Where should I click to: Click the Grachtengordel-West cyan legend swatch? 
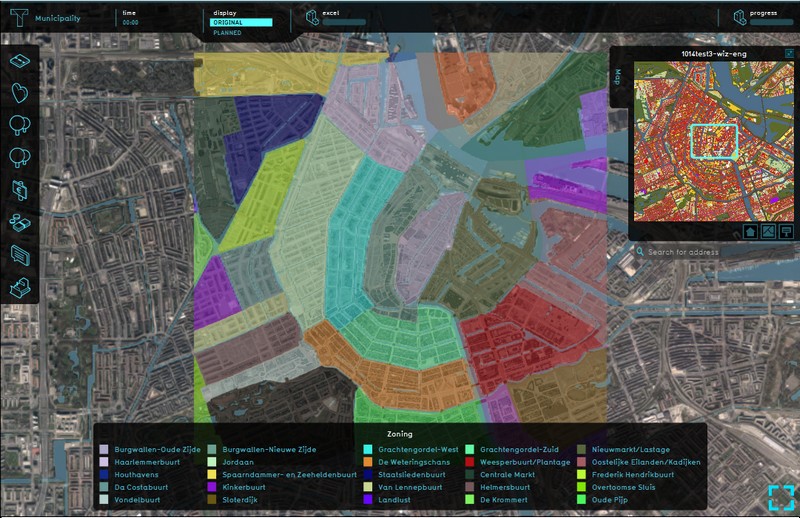[x=369, y=450]
